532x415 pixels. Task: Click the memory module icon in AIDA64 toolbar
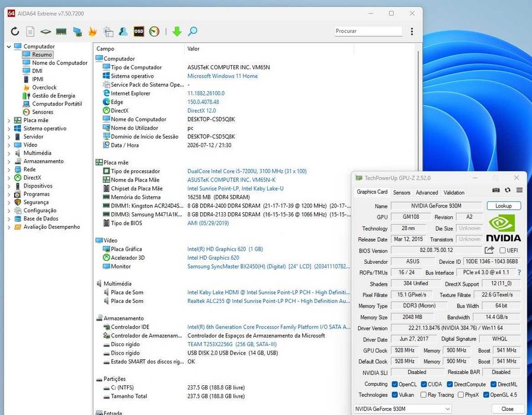pos(61,31)
